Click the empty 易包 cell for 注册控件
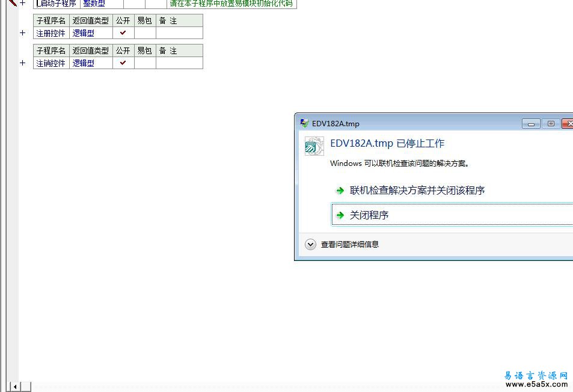This screenshot has width=573, height=392. point(144,33)
